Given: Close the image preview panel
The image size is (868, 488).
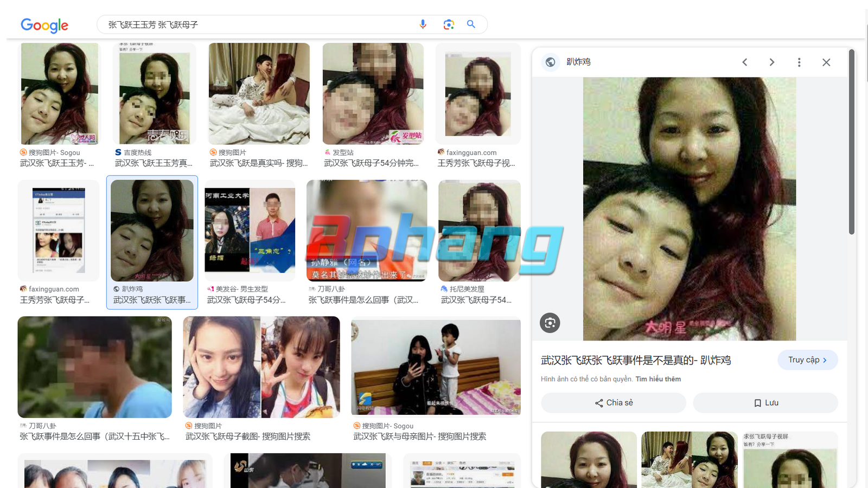Looking at the screenshot, I should [826, 62].
